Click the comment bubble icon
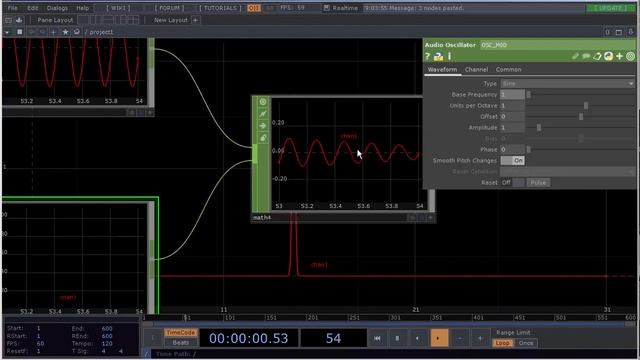 click(x=586, y=56)
